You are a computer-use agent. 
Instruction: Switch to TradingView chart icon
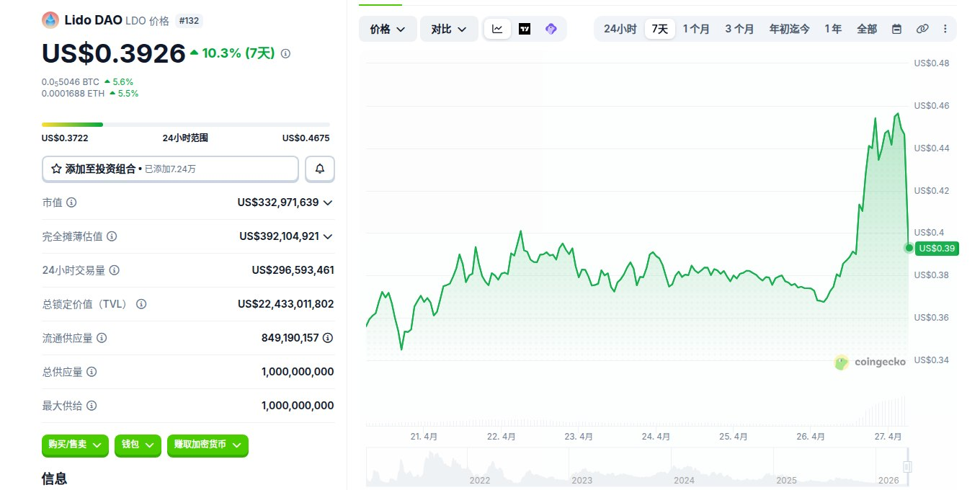525,29
